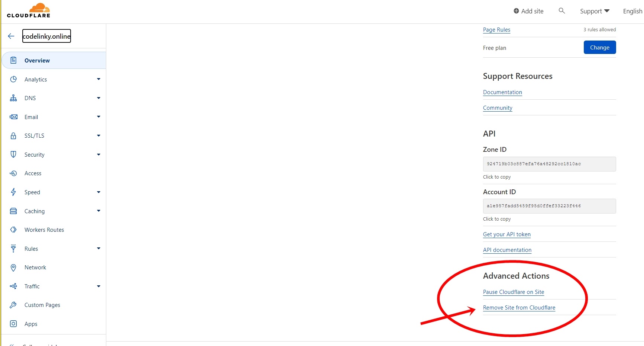
Task: Click the Caching storage icon
Action: pyautogui.click(x=13, y=211)
